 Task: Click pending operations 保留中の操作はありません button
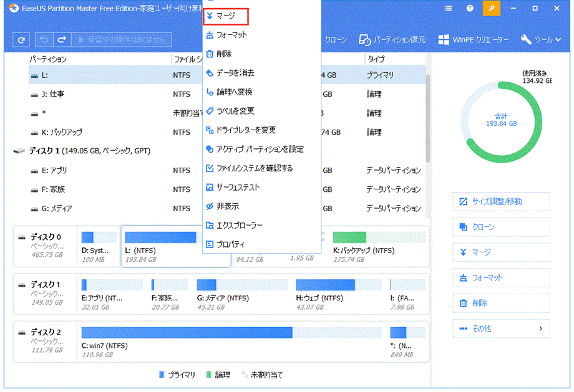tap(122, 39)
